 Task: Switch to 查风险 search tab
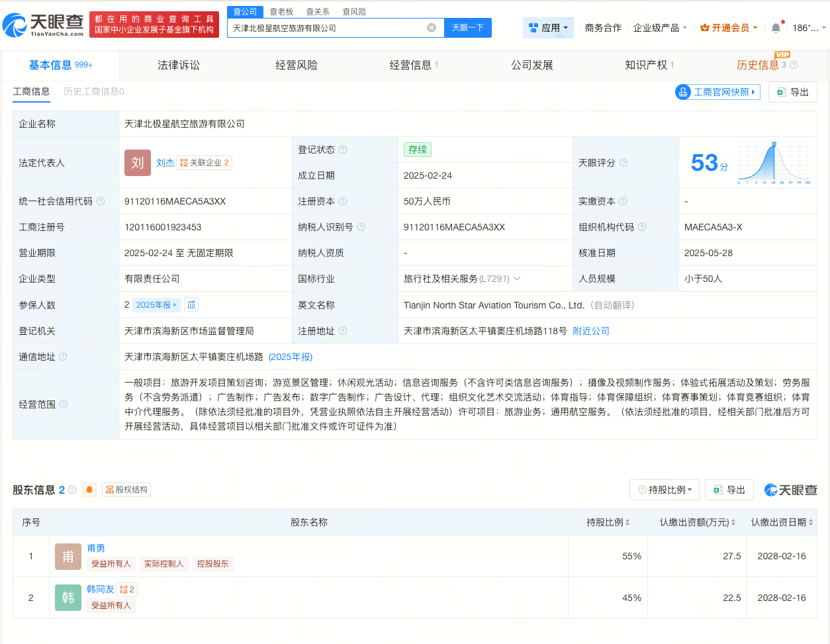pos(354,12)
